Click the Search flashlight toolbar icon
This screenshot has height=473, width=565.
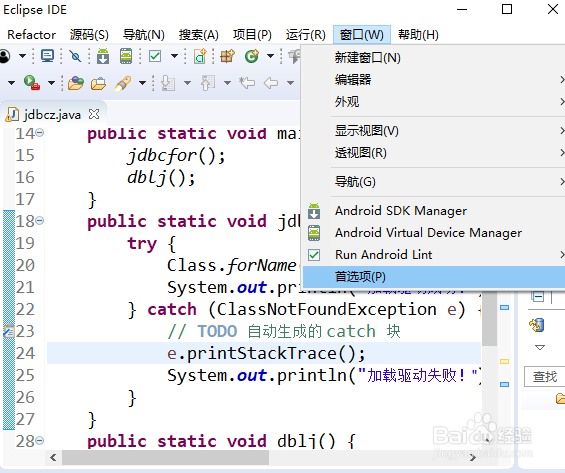tap(123, 83)
